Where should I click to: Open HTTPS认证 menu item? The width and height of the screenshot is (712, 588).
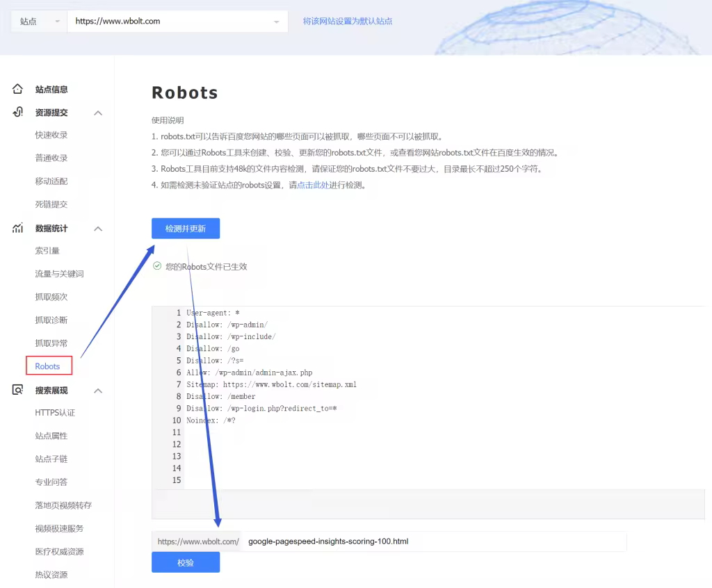55,413
